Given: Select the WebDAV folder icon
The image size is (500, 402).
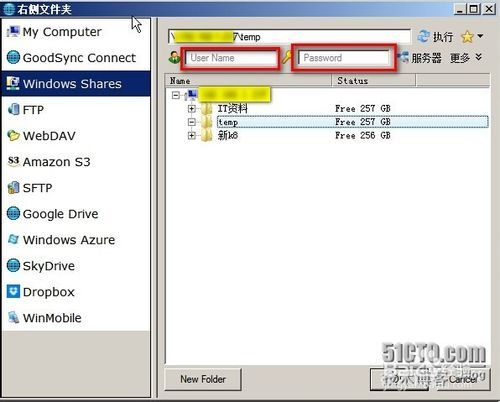Looking at the screenshot, I should (13, 136).
